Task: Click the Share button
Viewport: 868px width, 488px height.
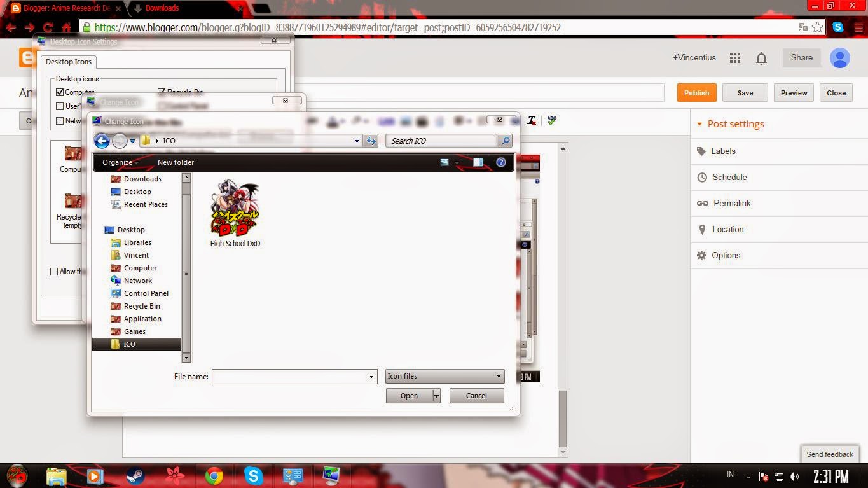Action: pyautogui.click(x=801, y=58)
